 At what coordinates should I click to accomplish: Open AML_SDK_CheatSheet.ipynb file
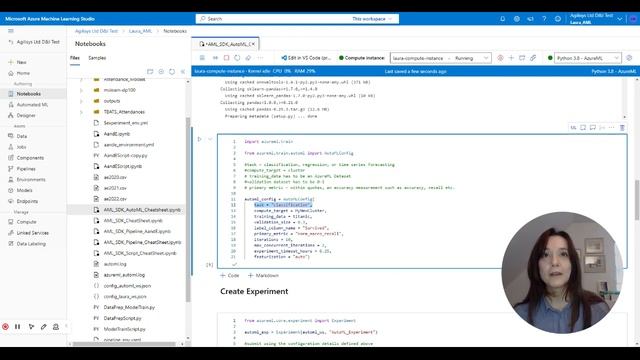click(133, 220)
